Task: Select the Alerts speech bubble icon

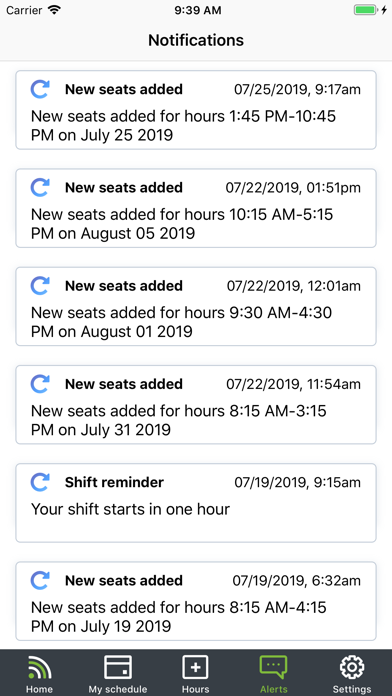Action: click(x=273, y=667)
